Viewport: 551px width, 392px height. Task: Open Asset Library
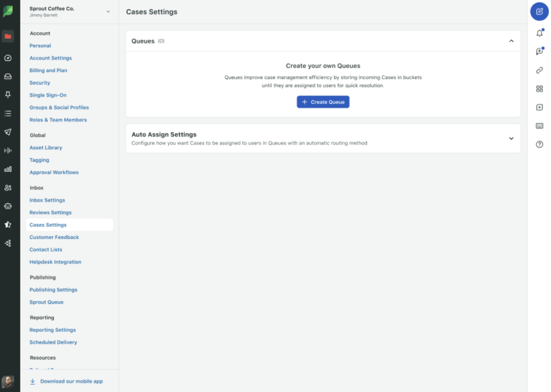pyautogui.click(x=46, y=148)
